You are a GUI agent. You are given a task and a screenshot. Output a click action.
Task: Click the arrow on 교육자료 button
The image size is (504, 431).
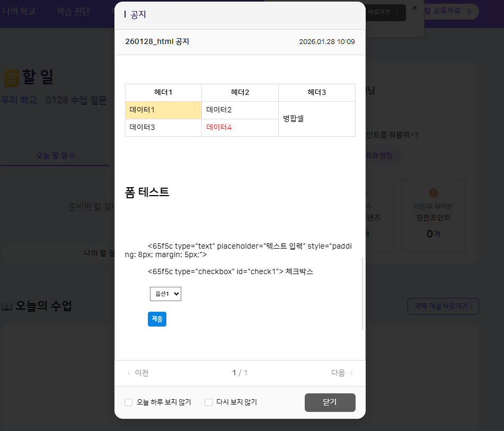[x=469, y=11]
